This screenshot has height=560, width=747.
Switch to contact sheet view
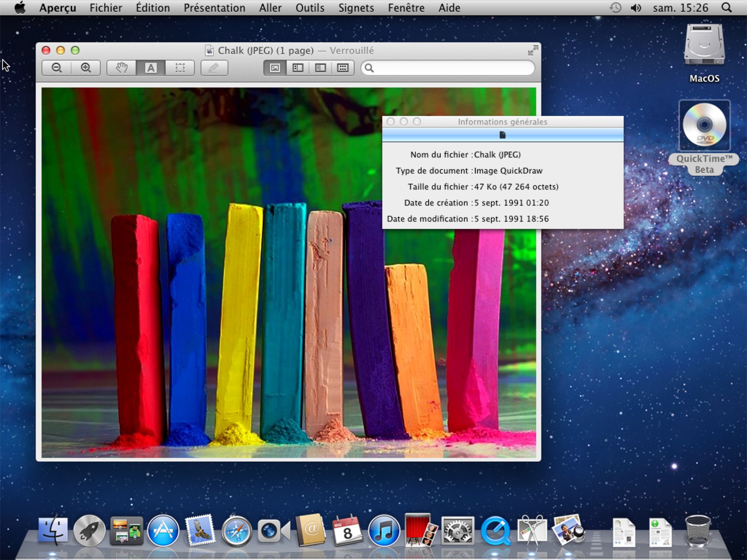(342, 68)
